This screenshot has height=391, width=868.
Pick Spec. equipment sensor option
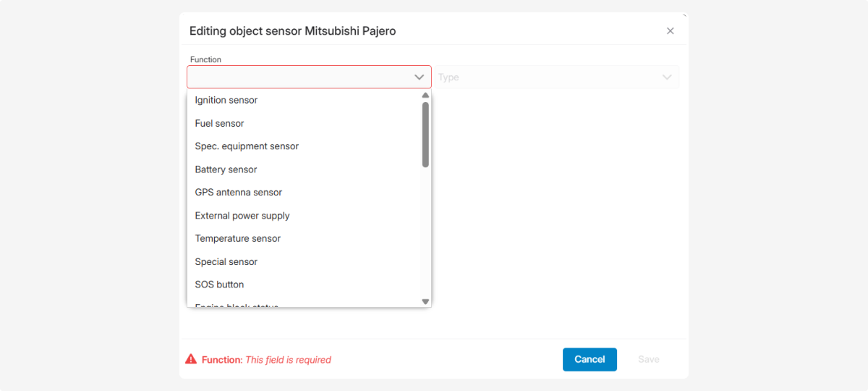(x=247, y=146)
